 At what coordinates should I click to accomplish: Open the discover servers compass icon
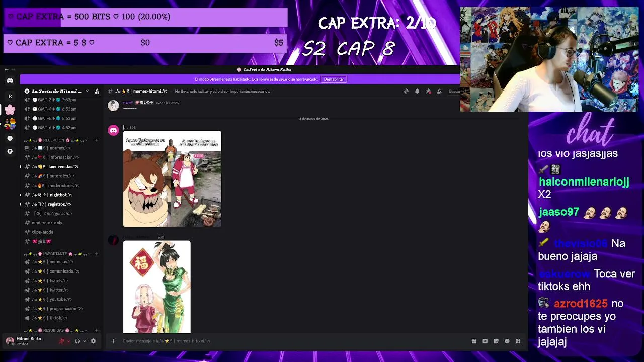click(x=10, y=151)
